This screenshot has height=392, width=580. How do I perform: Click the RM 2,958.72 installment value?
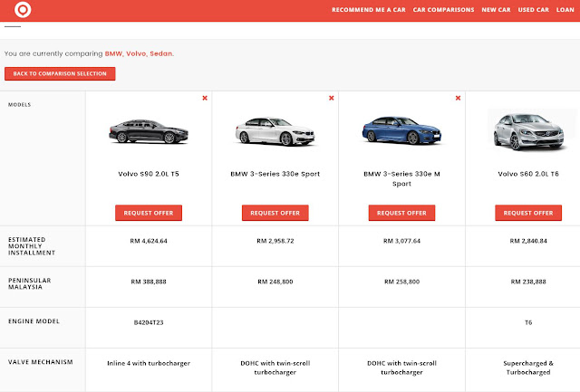coord(275,241)
